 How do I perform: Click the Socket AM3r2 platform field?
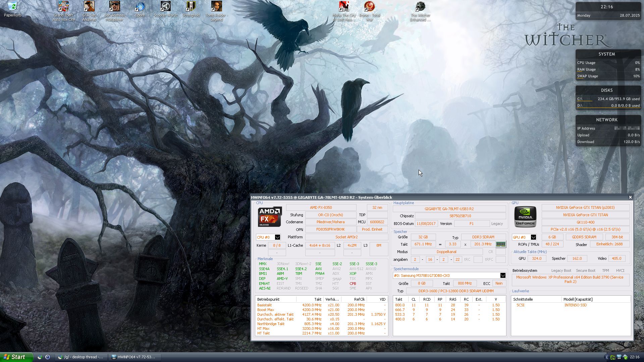click(x=346, y=237)
